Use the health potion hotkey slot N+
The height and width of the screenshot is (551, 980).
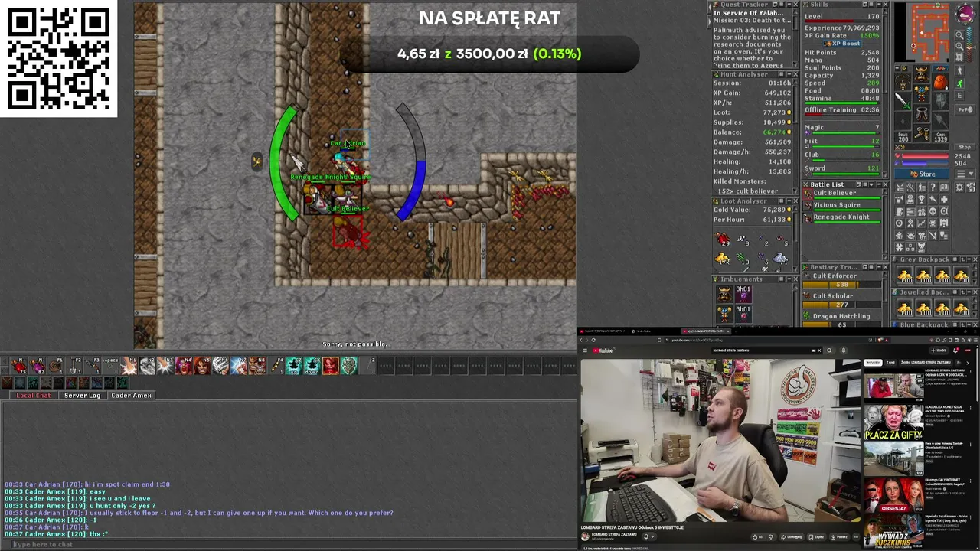click(19, 366)
